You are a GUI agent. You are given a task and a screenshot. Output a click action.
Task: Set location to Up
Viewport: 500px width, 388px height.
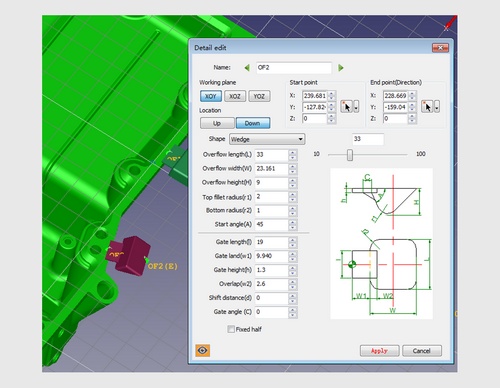coord(217,123)
